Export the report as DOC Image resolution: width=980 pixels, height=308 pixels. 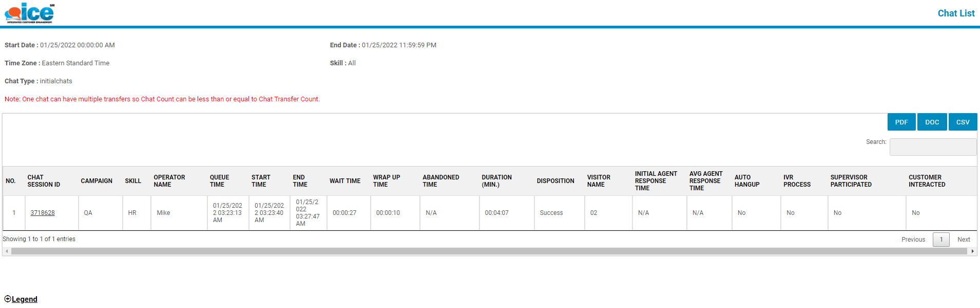[932, 122]
